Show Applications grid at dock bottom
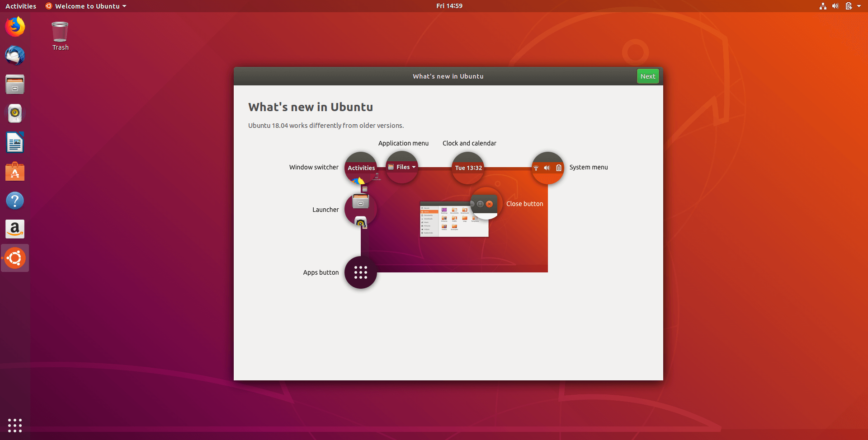This screenshot has width=868, height=440. [15, 425]
